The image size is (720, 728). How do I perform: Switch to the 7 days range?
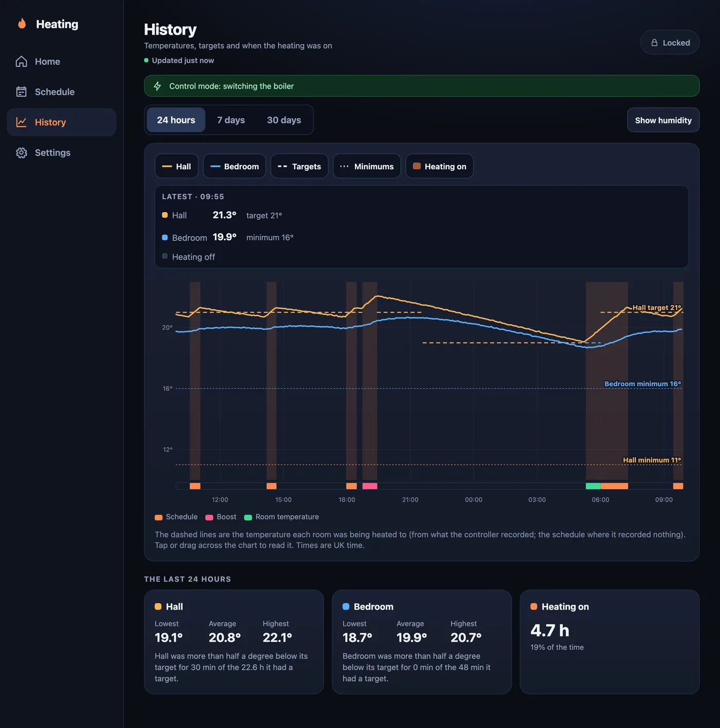(x=231, y=120)
